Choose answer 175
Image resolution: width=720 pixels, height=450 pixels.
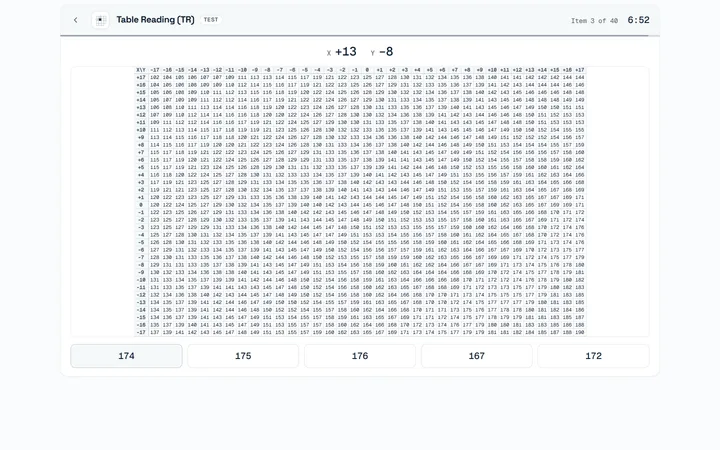coord(243,356)
